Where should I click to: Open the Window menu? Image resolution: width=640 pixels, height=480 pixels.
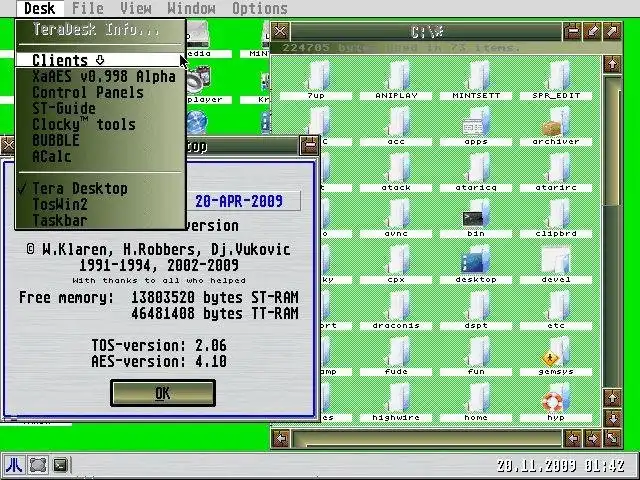[x=191, y=8]
